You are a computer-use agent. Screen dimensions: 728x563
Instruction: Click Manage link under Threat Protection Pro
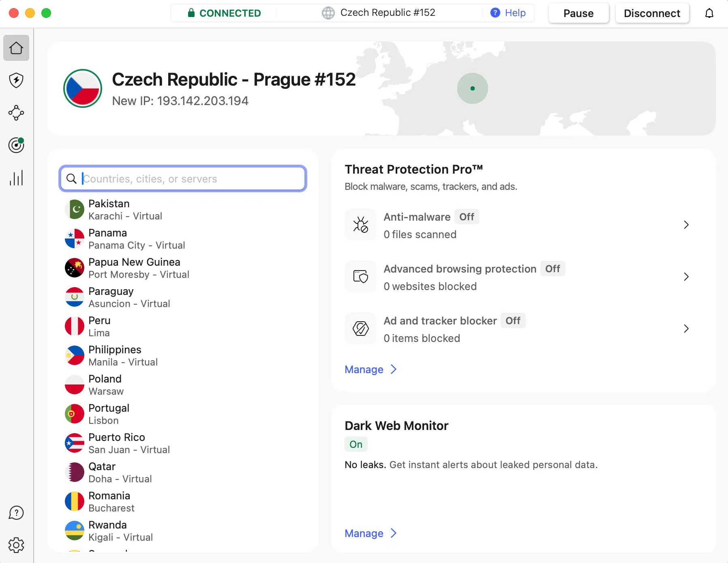coord(364,370)
